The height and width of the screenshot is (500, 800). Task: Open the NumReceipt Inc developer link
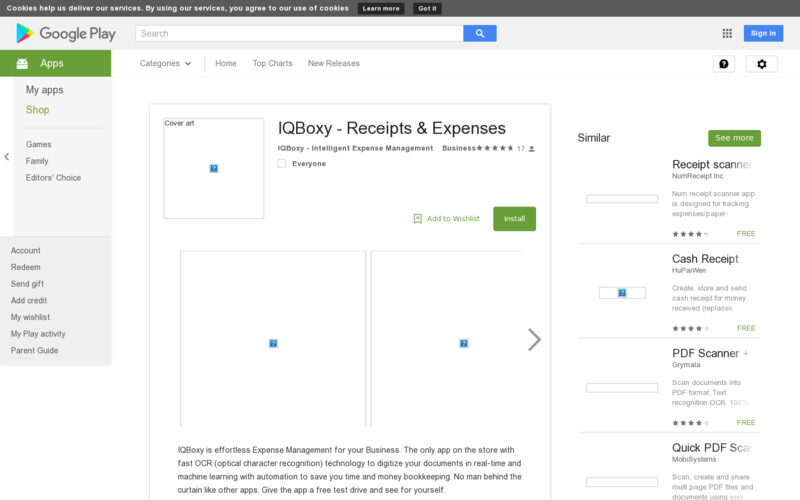tap(697, 176)
